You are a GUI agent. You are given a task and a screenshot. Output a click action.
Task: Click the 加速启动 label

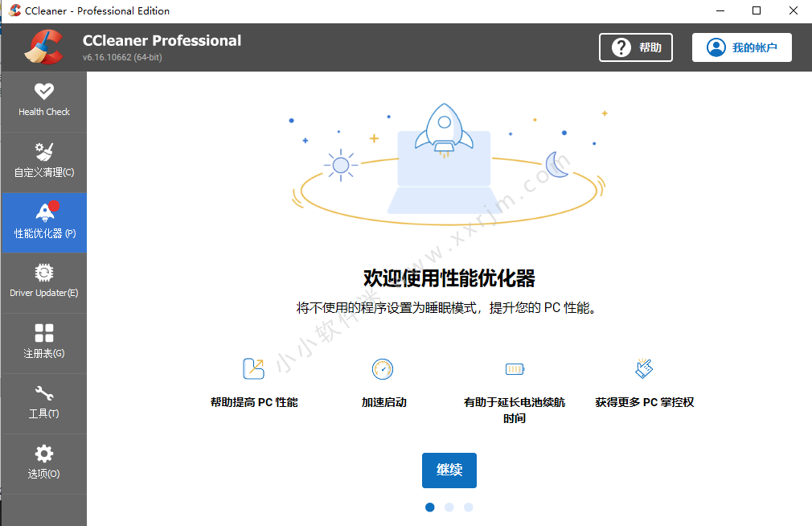pos(383,402)
